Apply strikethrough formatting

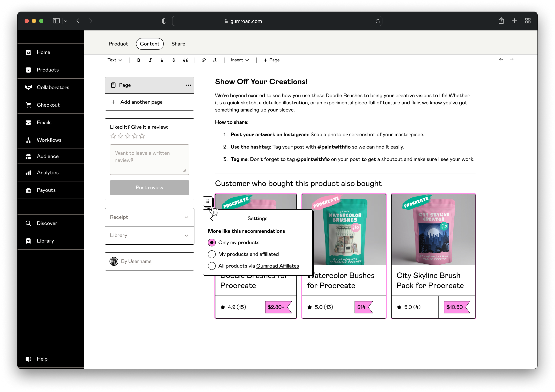174,60
